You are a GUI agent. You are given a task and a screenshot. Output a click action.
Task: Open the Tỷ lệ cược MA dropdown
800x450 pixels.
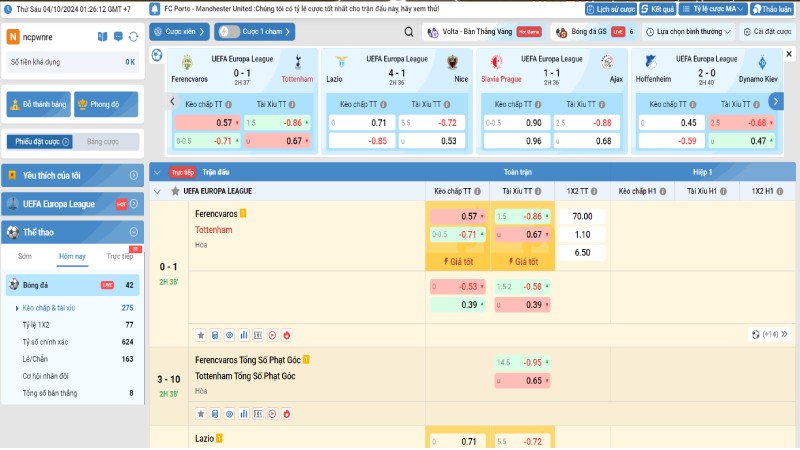click(713, 9)
